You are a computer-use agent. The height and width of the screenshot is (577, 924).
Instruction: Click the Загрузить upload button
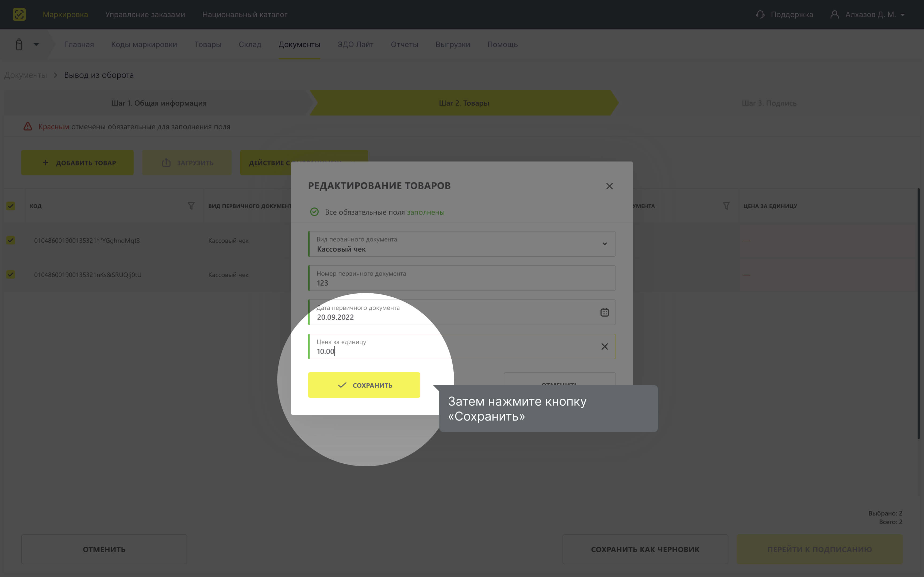187,163
